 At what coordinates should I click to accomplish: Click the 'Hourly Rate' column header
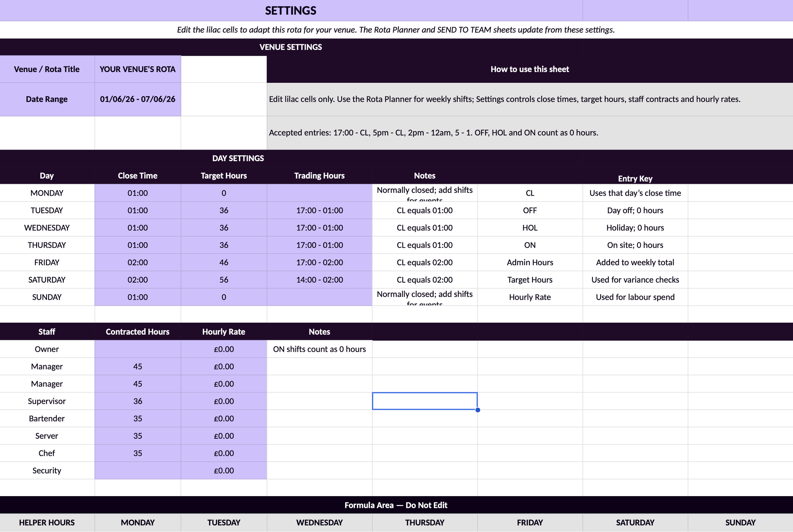[224, 332]
